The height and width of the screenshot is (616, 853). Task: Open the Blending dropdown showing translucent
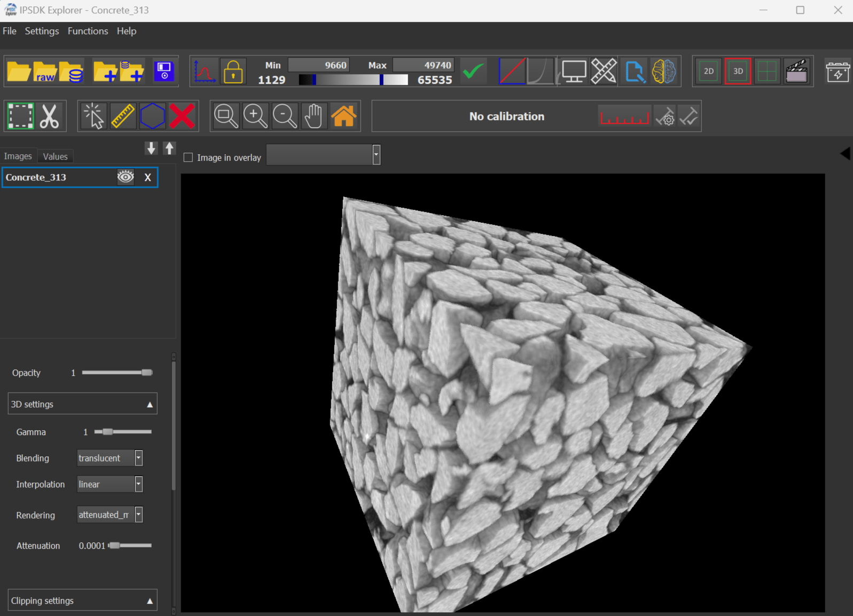tap(109, 458)
